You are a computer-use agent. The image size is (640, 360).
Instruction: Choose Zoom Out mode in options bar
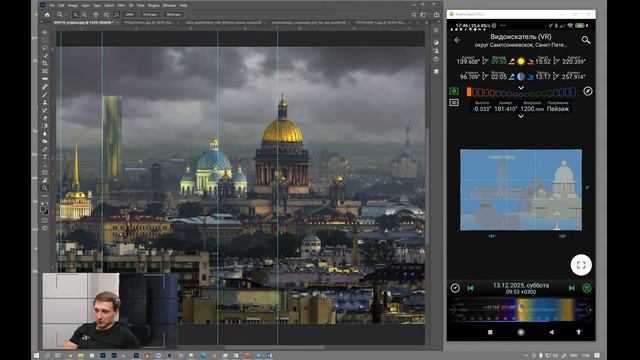(84, 14)
